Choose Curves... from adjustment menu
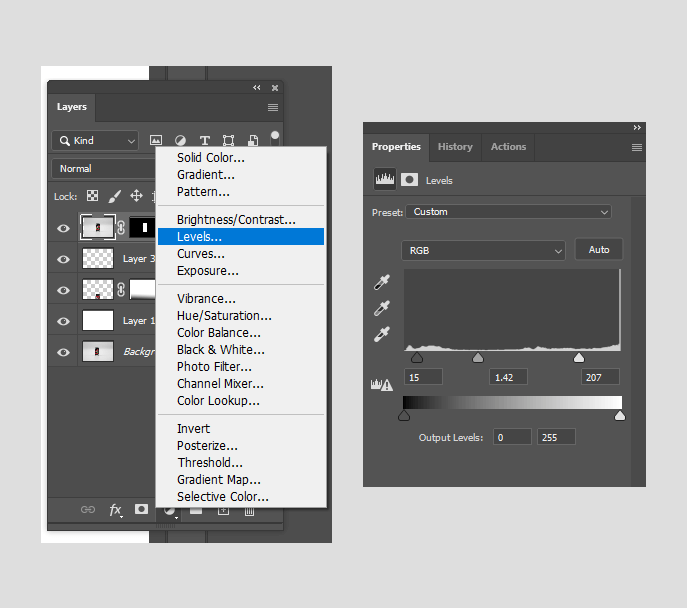Viewport: 687px width, 608px height. (x=241, y=254)
